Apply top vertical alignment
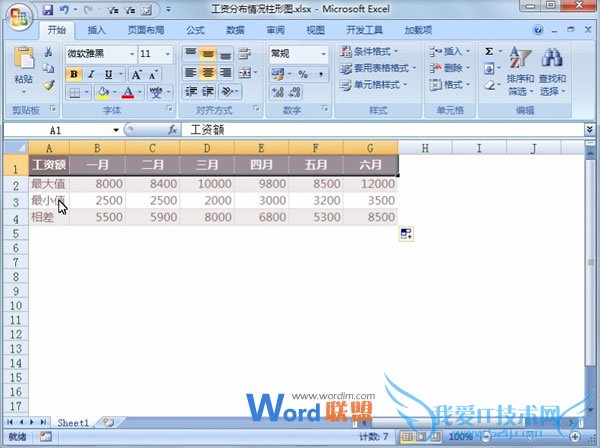Viewport: 600px width, 448px height. [191, 53]
